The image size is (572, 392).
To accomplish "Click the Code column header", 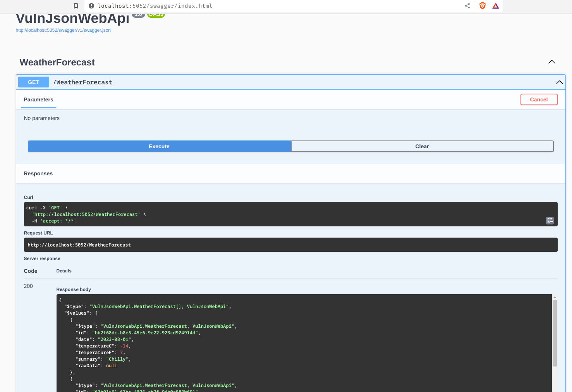I will (x=31, y=271).
